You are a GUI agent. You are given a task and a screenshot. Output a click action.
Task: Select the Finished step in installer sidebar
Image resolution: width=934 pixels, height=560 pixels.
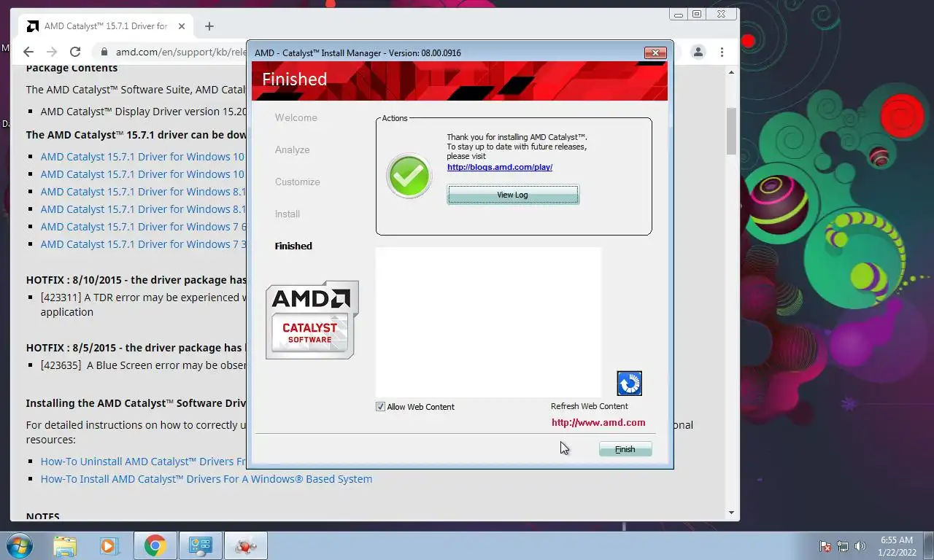click(x=293, y=246)
